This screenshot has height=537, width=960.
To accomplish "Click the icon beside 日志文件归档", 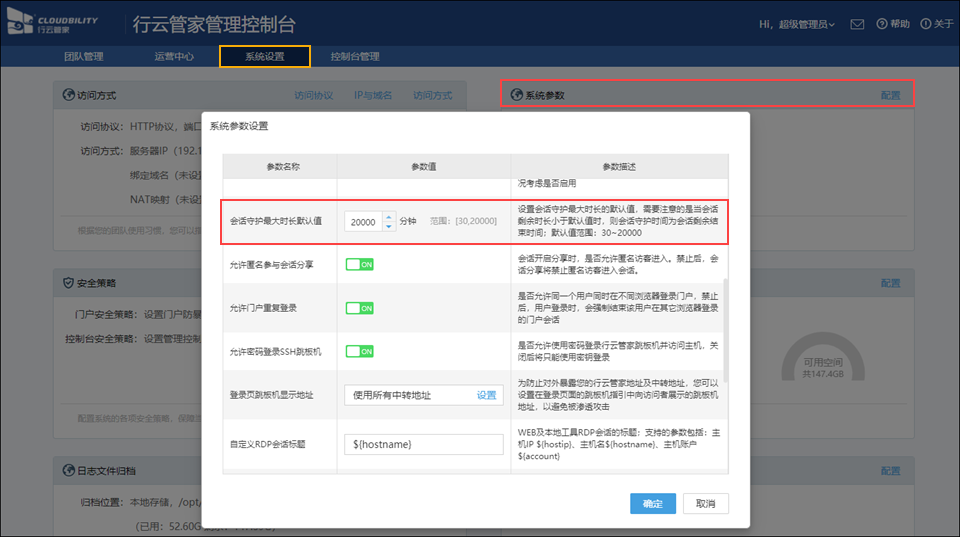I will (x=70, y=471).
